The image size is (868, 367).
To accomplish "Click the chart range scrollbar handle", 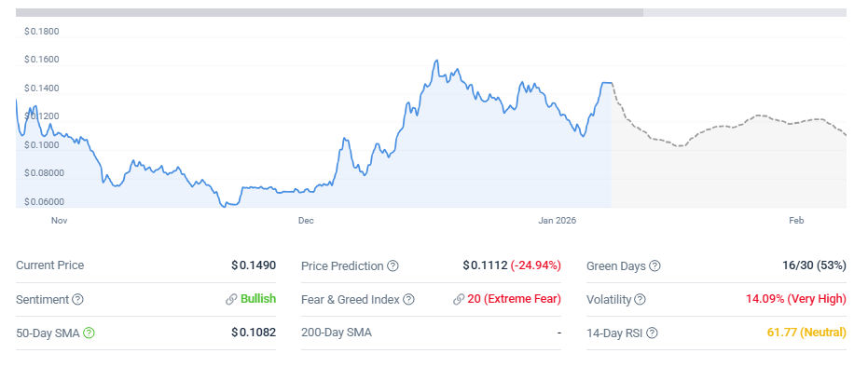I will [329, 12].
